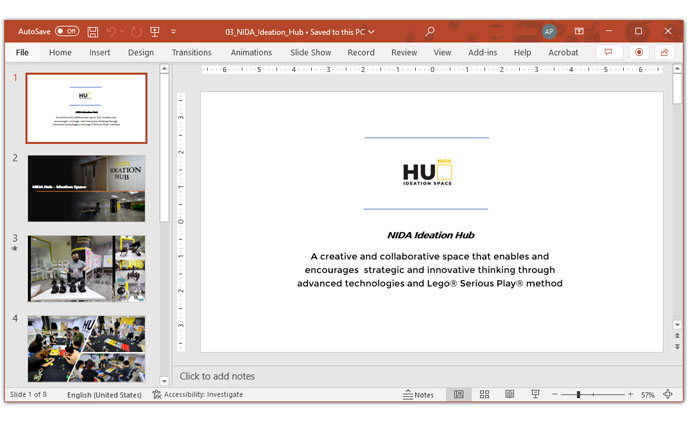Open the Slide Show tab
This screenshot has width=688, height=424.
point(310,53)
